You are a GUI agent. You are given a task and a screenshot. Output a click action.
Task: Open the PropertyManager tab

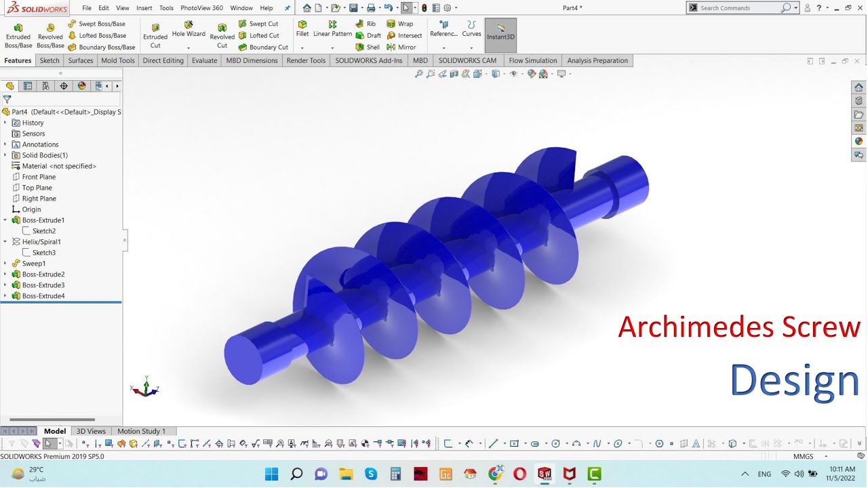click(28, 86)
